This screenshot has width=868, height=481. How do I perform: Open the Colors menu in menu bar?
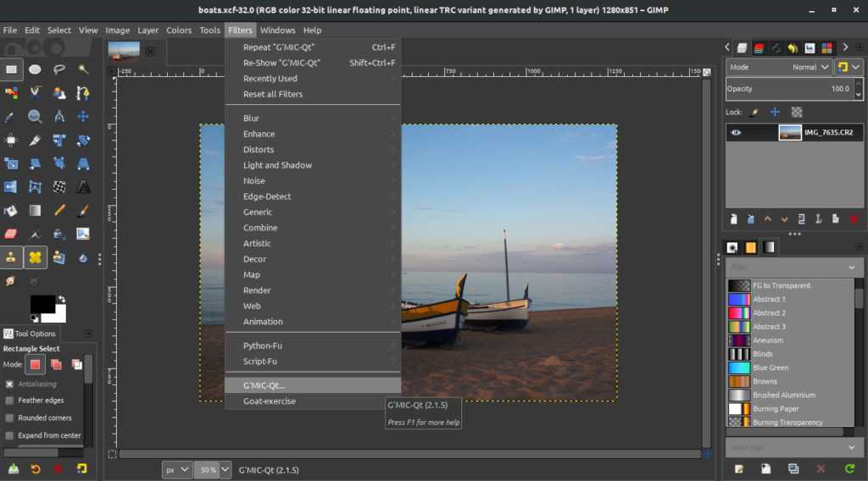[x=179, y=30]
